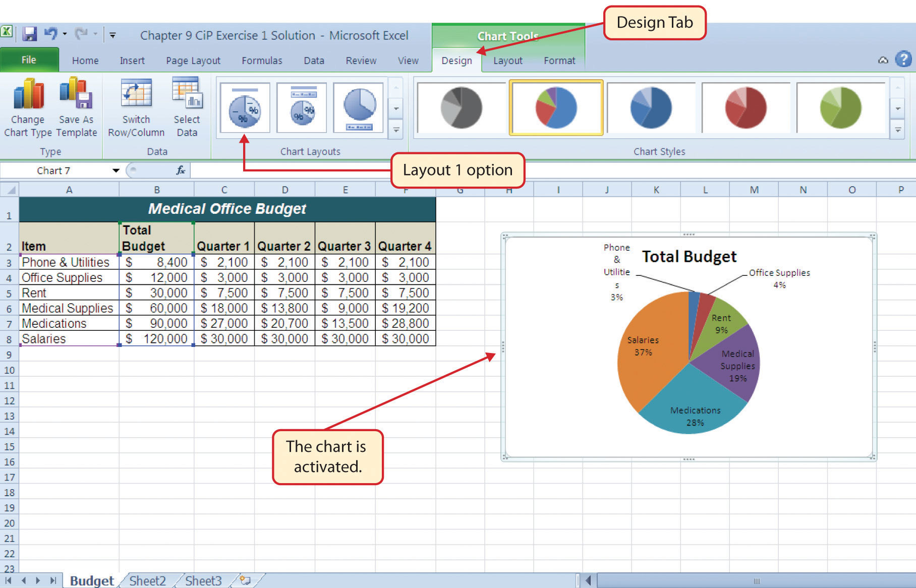916x588 pixels.
Task: Open the Name Box dropdown
Action: point(117,170)
